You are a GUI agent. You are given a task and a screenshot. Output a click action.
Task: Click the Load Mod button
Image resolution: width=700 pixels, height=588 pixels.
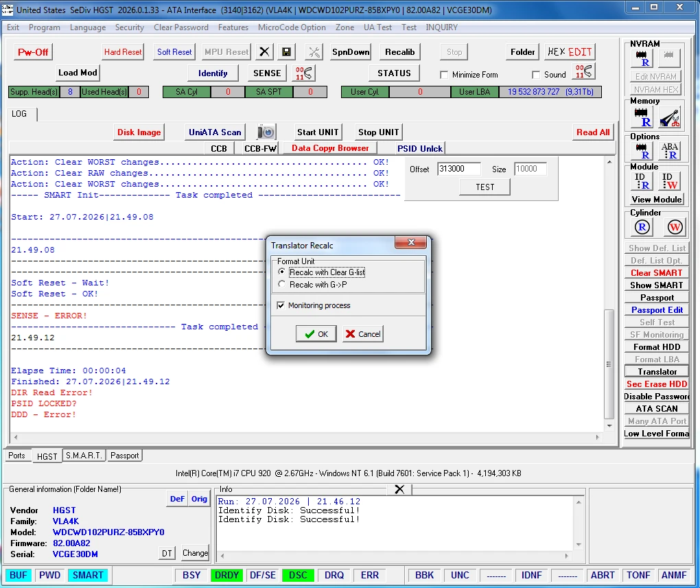pyautogui.click(x=78, y=73)
